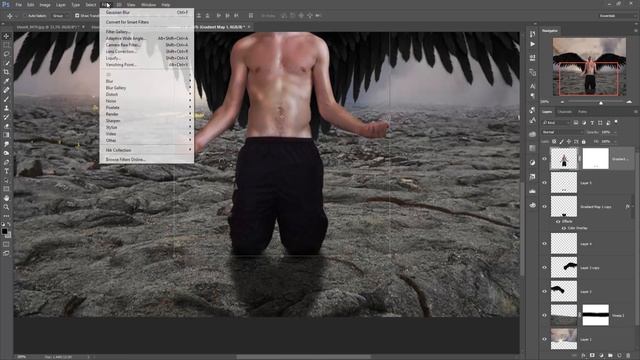Expand the Blur Gallery submenu
Screen dimensions: 640x360
pos(147,88)
